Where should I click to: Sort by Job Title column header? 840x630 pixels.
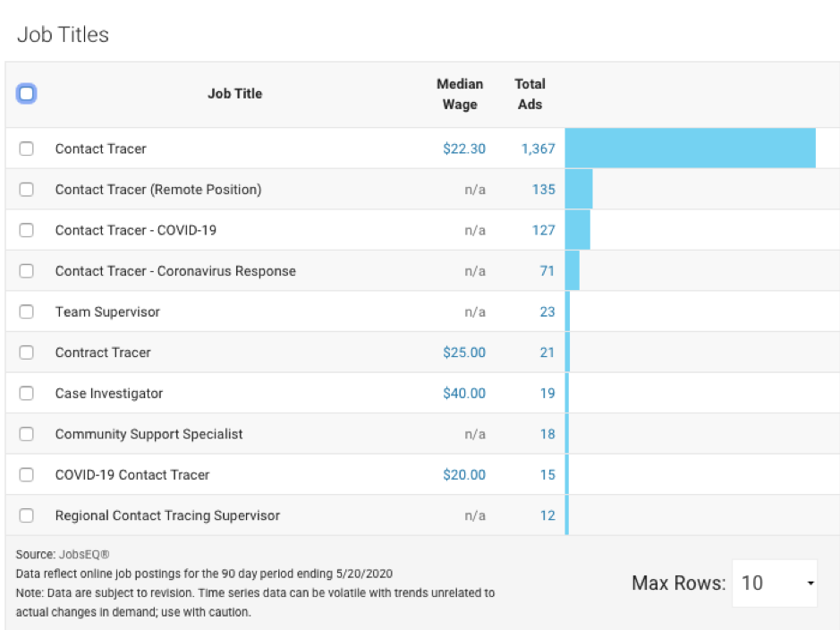[234, 93]
